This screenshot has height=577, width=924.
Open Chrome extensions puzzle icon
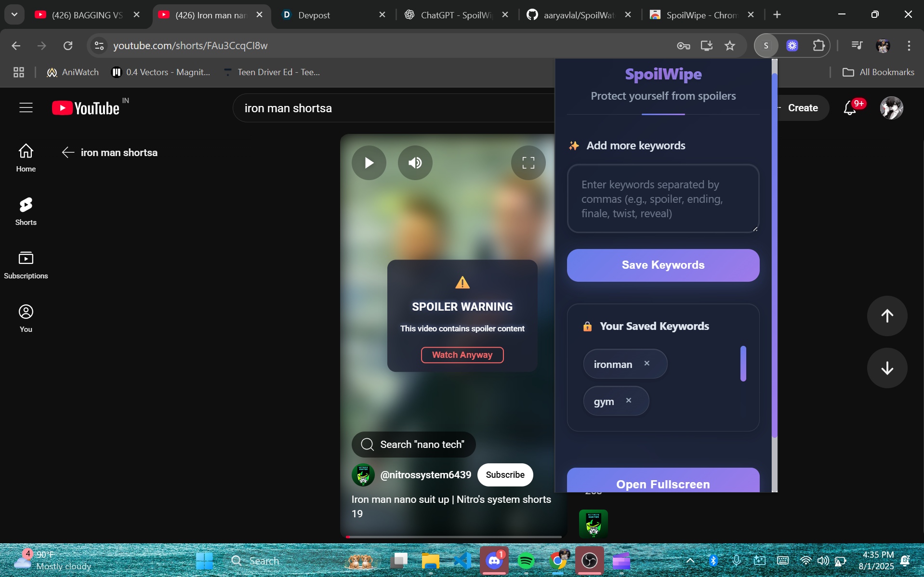(818, 46)
